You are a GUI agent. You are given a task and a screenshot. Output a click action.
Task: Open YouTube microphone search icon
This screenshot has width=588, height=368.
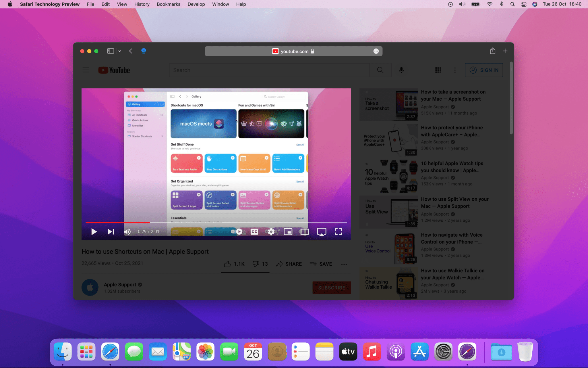click(401, 70)
